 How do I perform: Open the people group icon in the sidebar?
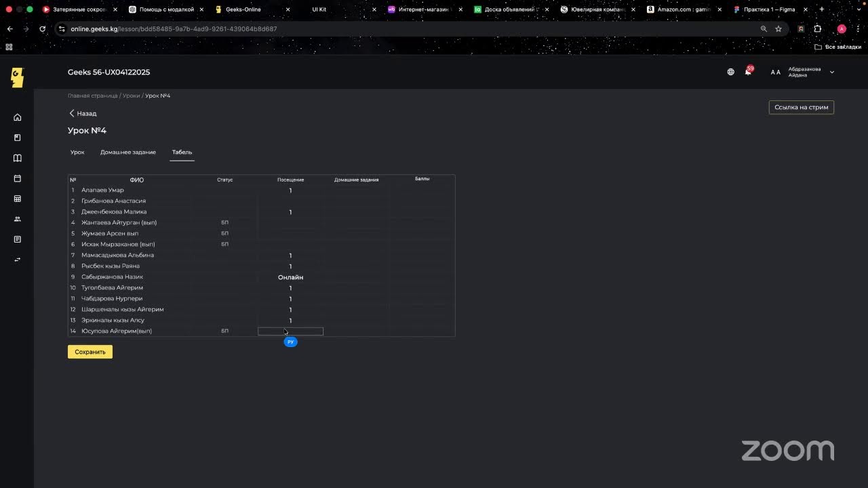tap(18, 219)
